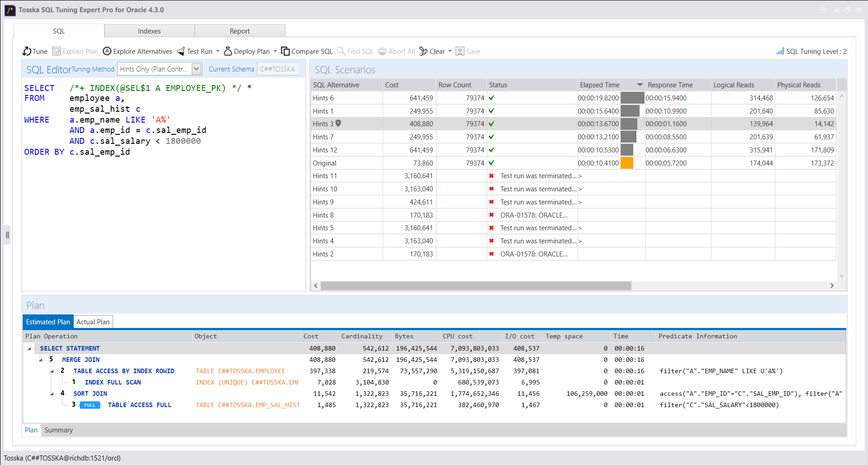Click the green check status of Hints 3
The image size is (868, 465).
pyautogui.click(x=492, y=123)
